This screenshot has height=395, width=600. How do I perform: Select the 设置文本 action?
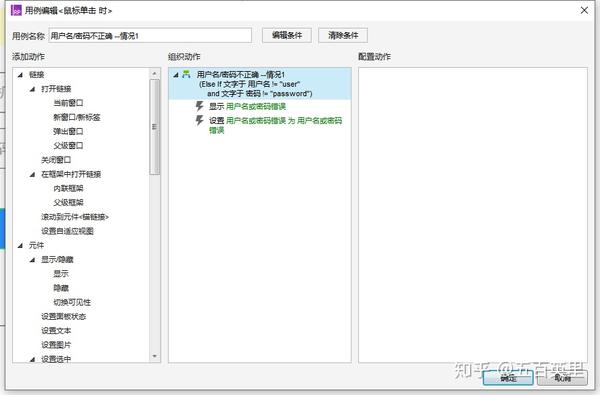(x=56, y=330)
